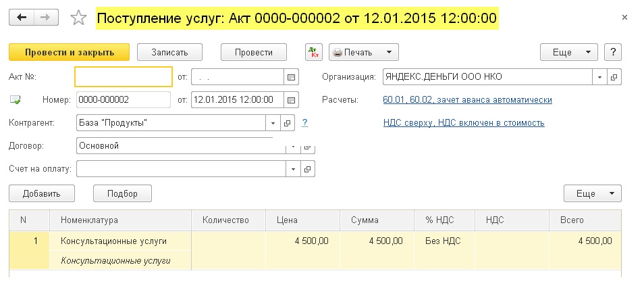Viewport: 644px width, 290px height.
Task: Select row number 1 cell
Action: (x=29, y=251)
